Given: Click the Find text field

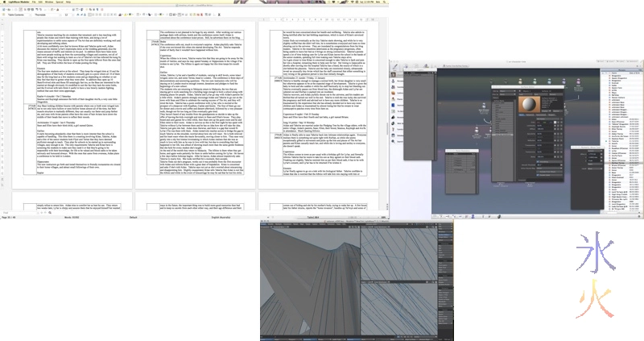Looking at the screenshot, I should 21,212.
